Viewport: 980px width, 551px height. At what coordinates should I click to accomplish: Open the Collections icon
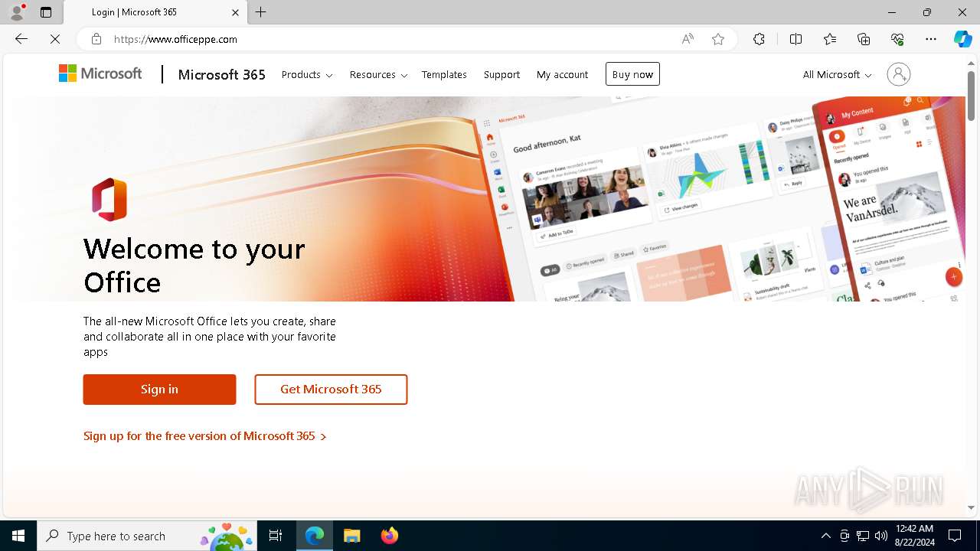pos(864,39)
